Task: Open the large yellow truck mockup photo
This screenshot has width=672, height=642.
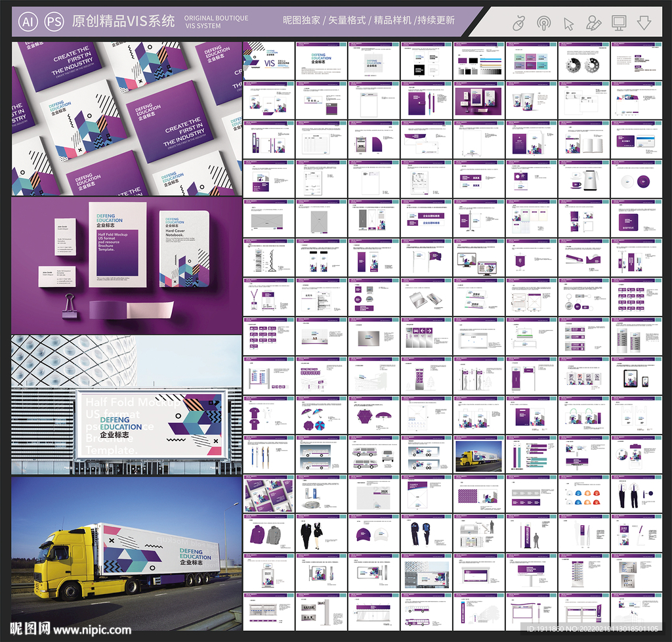Action: [x=127, y=554]
